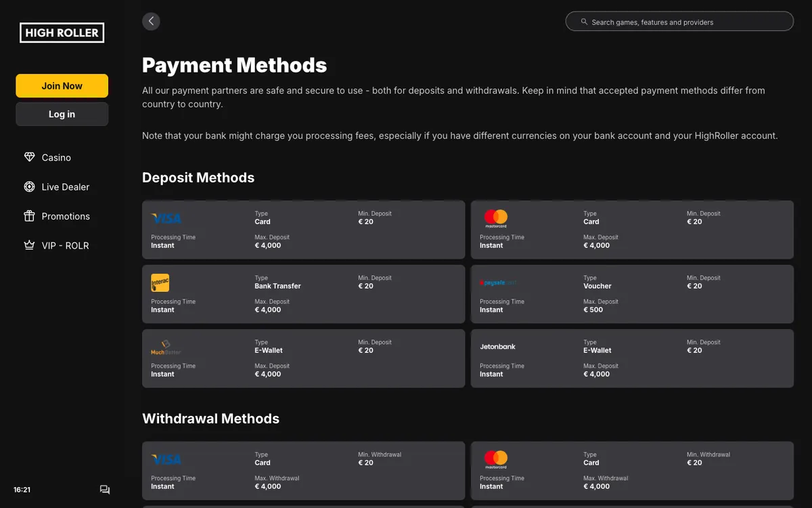Click € 4,000 max withdrawal in Mastercard card
Image resolution: width=812 pixels, height=508 pixels.
(x=597, y=486)
